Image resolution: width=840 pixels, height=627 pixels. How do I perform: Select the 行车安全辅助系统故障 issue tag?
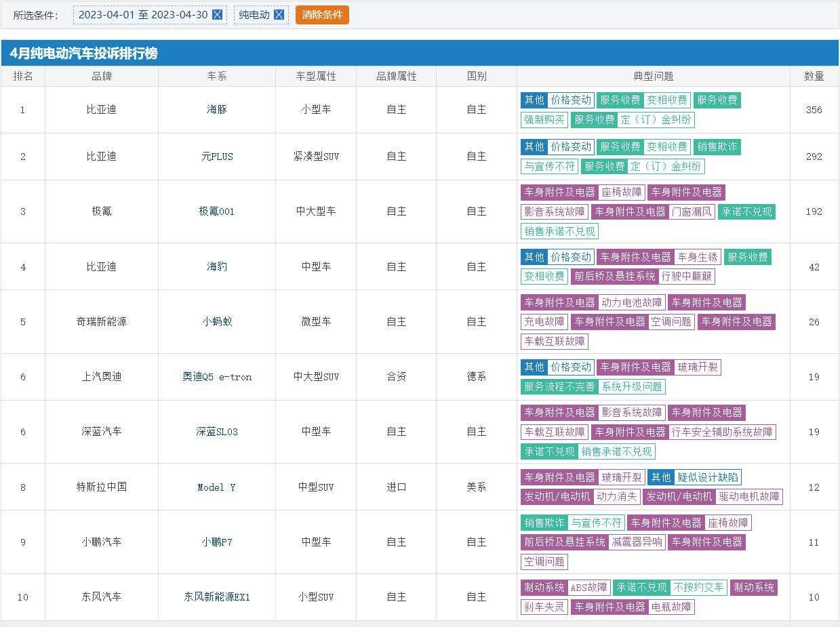722,432
